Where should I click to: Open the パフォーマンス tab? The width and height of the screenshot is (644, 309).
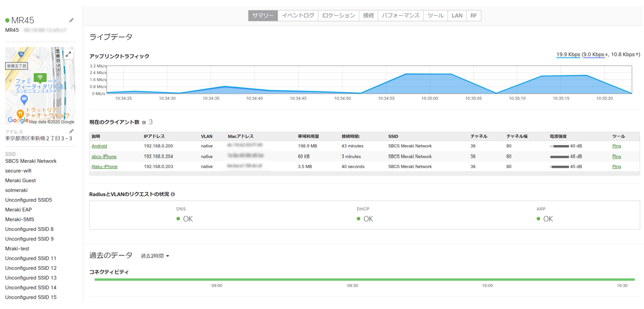coord(401,16)
